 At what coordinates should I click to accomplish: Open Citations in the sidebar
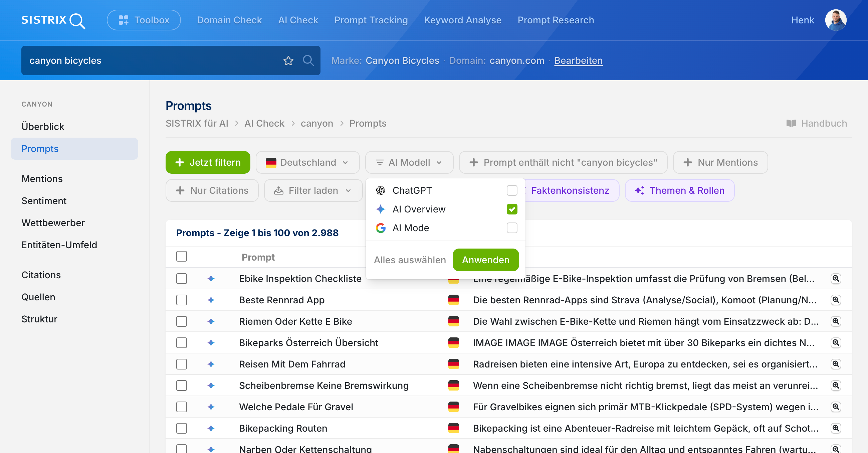(x=41, y=275)
